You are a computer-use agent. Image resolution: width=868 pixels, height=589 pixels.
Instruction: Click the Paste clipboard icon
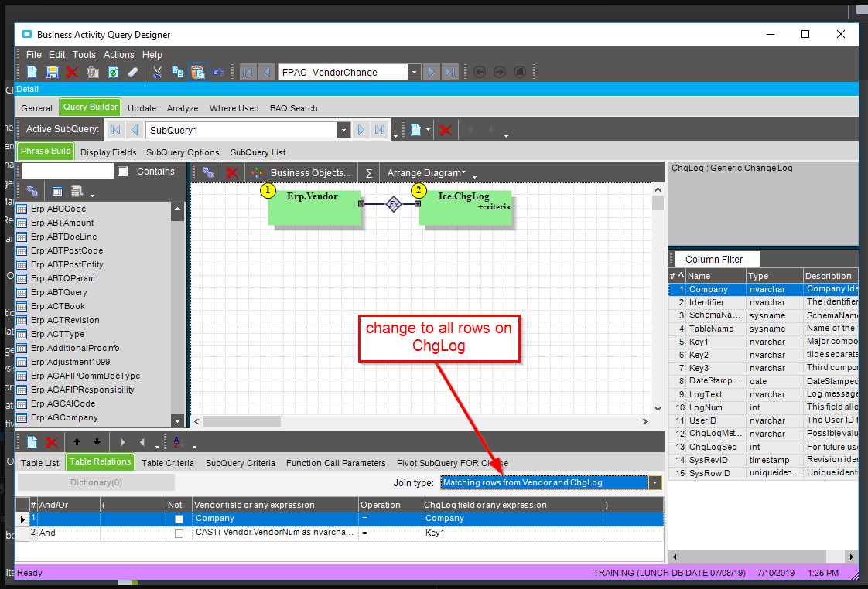point(197,72)
